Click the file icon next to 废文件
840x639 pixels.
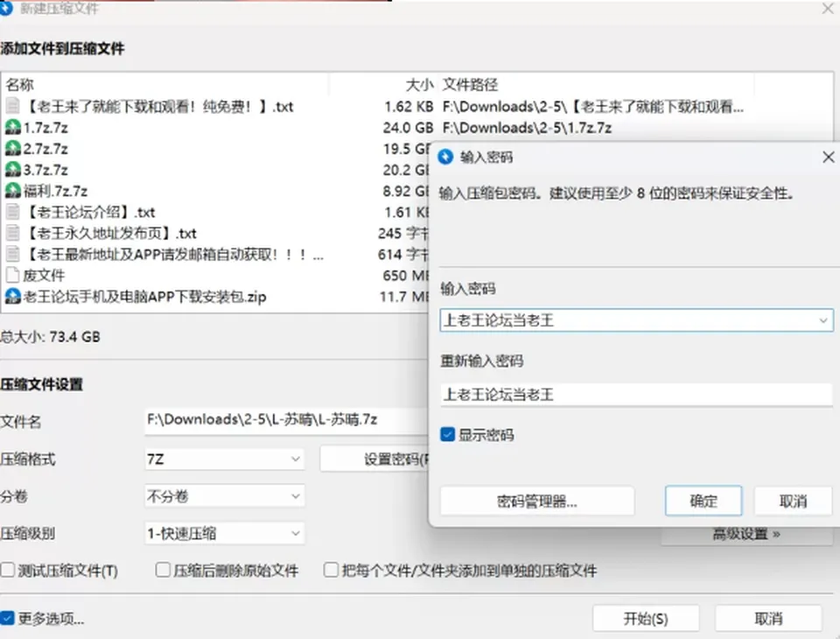[x=12, y=276]
